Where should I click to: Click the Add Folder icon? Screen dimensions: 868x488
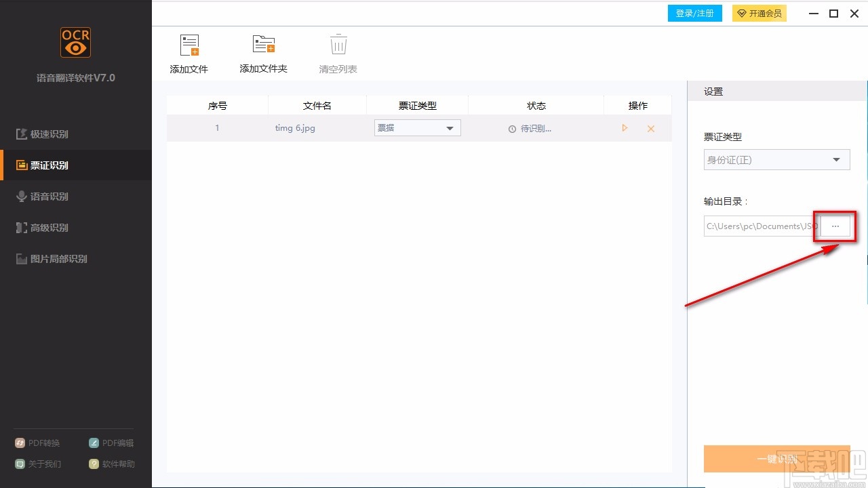[264, 44]
